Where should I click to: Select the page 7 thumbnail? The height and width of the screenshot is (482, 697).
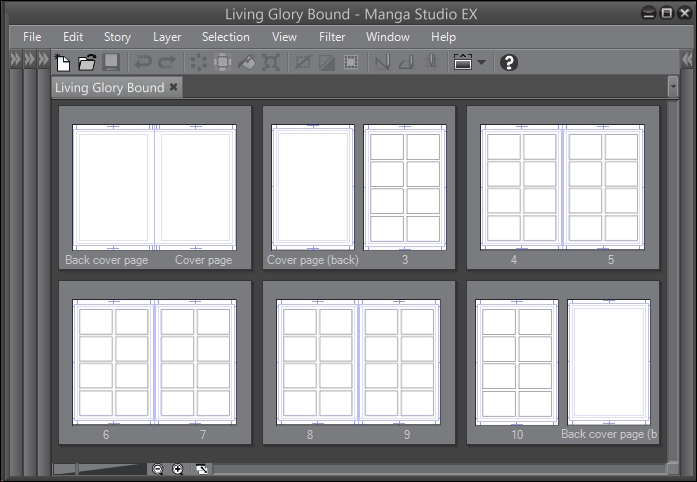point(196,362)
